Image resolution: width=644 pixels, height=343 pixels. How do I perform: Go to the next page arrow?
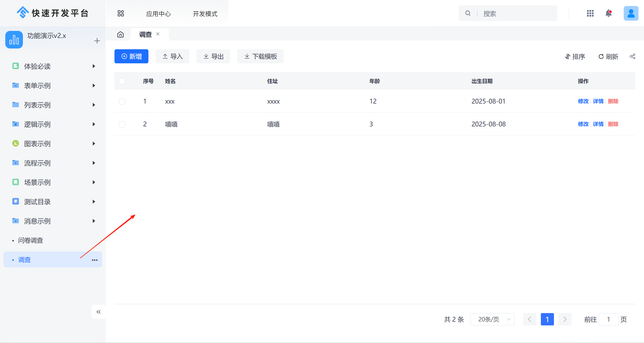point(565,319)
